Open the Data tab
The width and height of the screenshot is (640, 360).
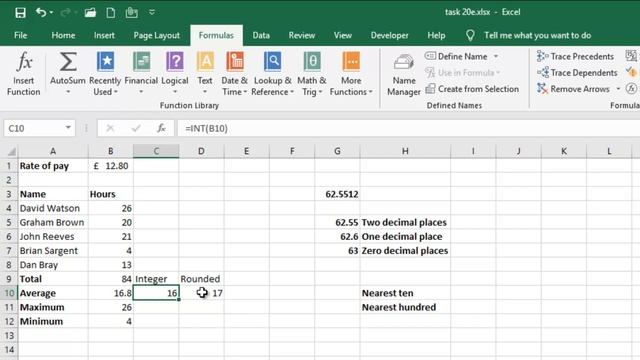click(x=261, y=36)
